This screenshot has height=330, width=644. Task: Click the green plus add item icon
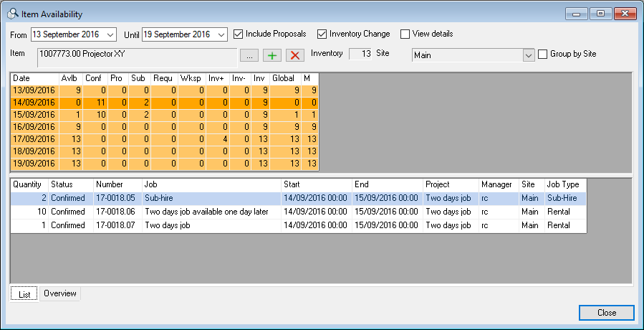[272, 55]
